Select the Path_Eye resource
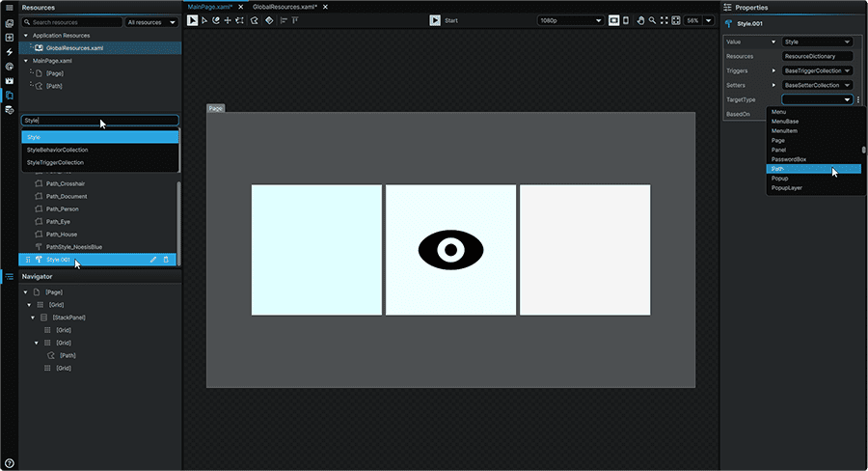868x471 pixels. (x=58, y=222)
